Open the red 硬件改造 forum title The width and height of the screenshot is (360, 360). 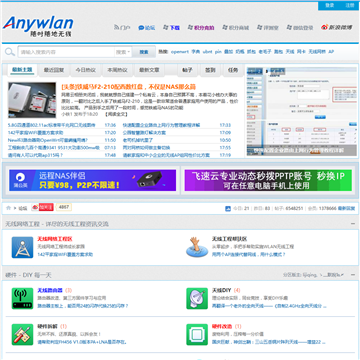pos(222,326)
